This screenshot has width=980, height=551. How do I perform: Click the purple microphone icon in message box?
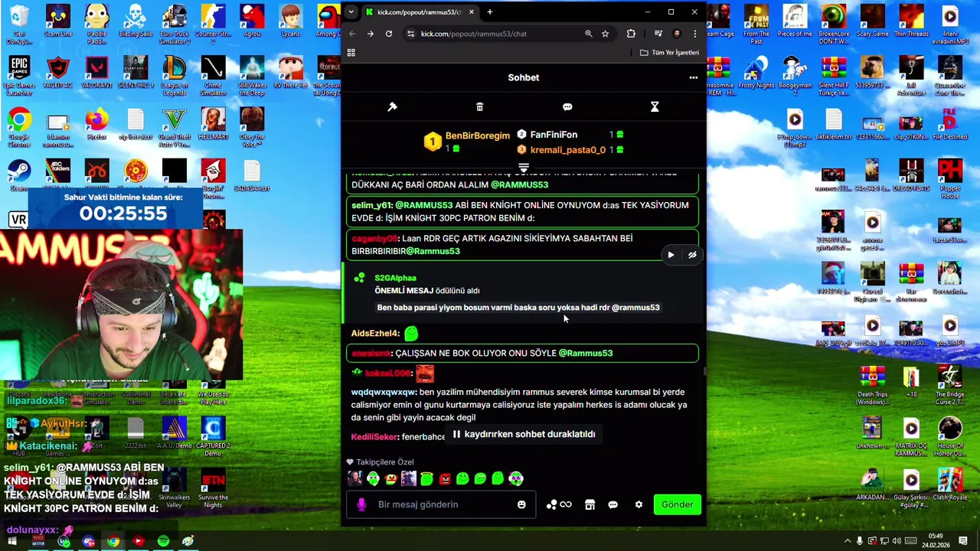(x=361, y=504)
